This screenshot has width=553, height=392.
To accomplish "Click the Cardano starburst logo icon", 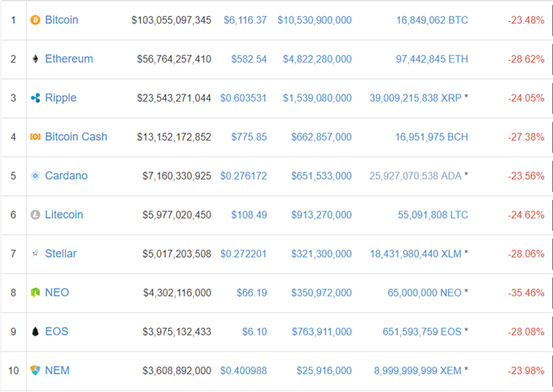I will point(35,176).
